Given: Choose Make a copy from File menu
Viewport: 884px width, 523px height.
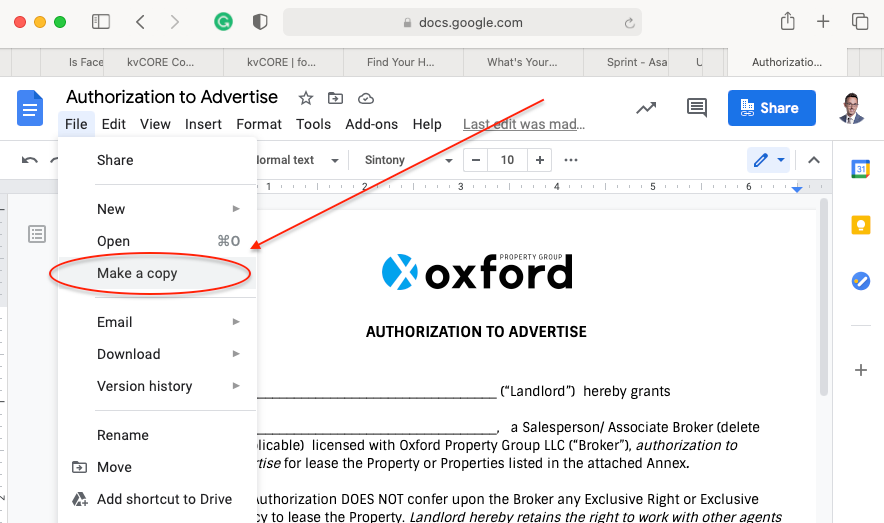Looking at the screenshot, I should pos(157,273).
